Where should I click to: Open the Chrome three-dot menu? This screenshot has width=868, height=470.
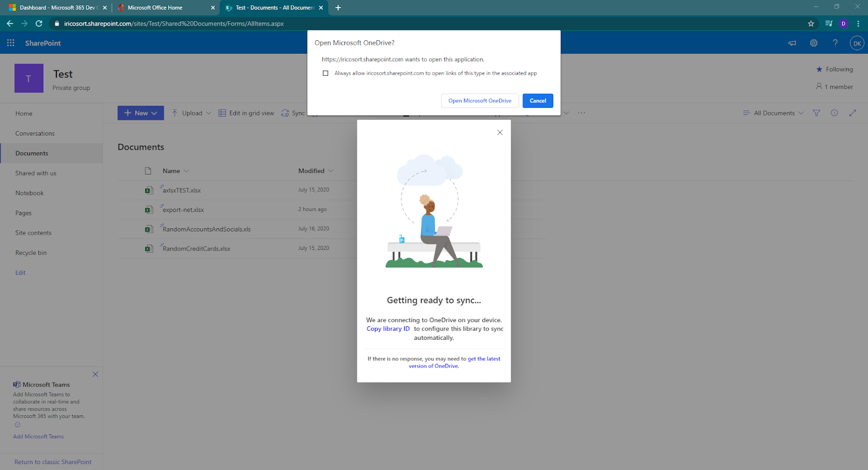[x=858, y=23]
